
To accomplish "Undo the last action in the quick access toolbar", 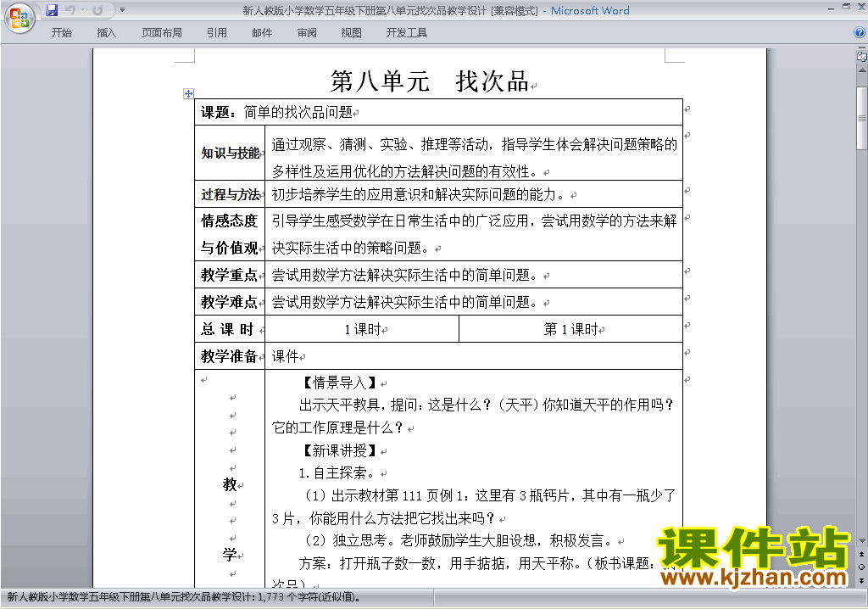I will (x=70, y=10).
